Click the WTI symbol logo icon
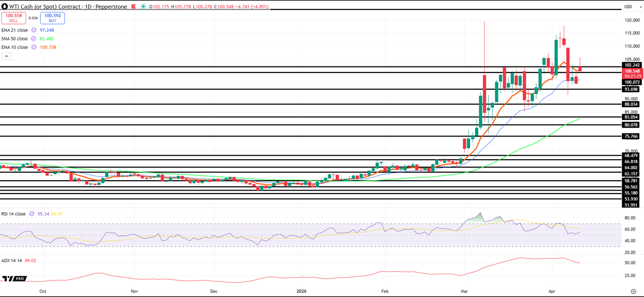Screen dimensions: 644x297 [x=5, y=6]
